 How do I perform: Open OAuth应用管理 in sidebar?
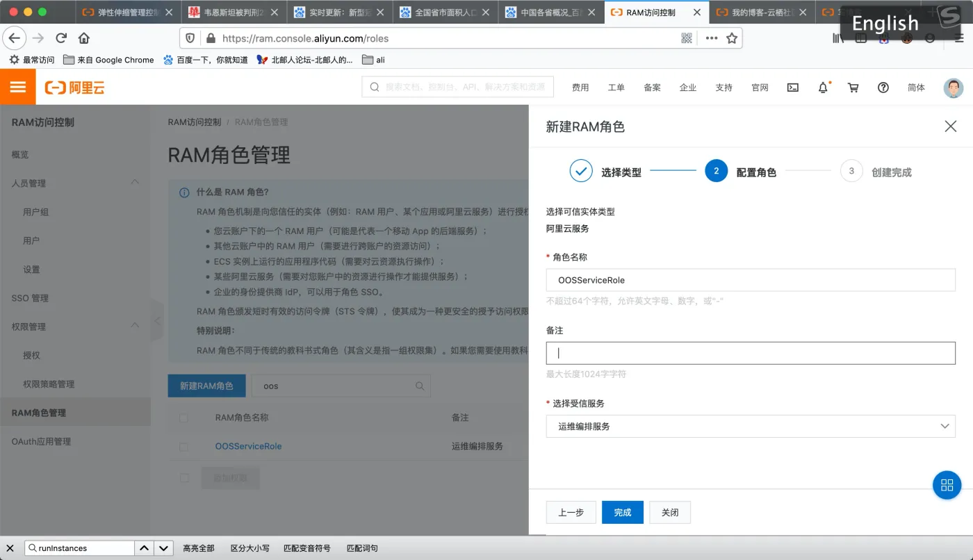click(42, 441)
